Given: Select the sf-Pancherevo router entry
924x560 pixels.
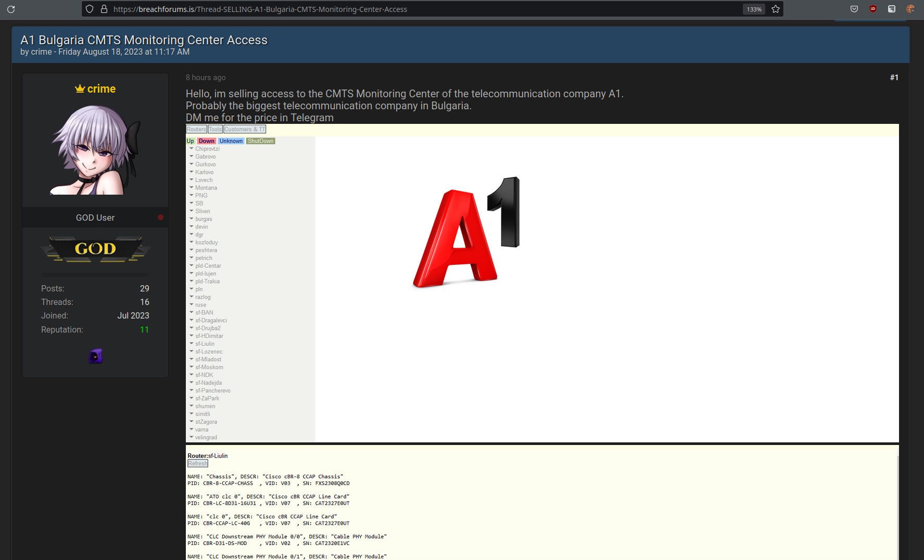Looking at the screenshot, I should coord(213,391).
